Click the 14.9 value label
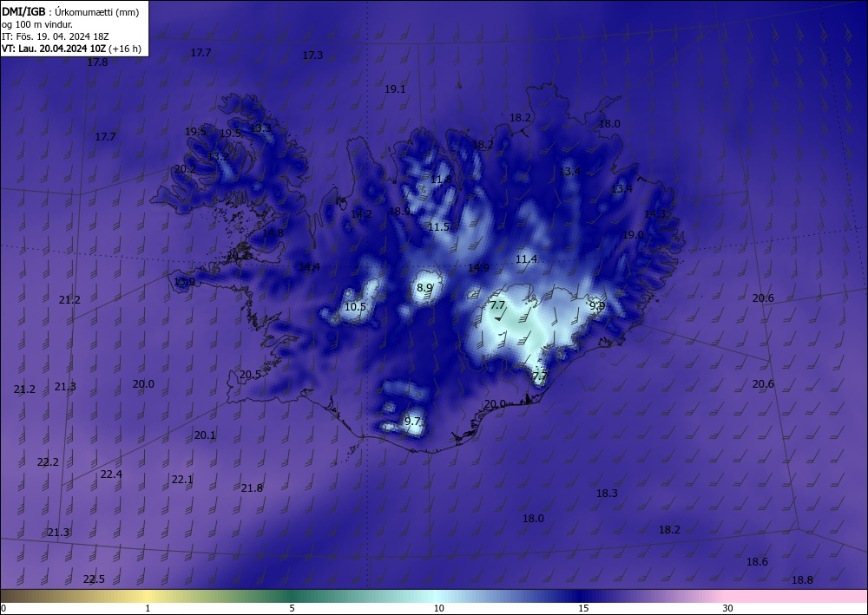 point(478,268)
